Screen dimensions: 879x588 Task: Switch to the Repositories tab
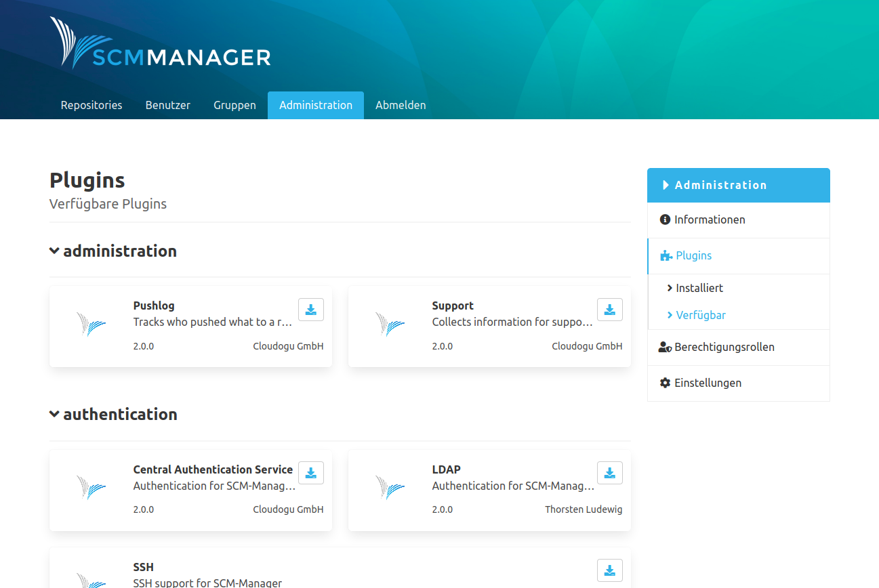[91, 105]
